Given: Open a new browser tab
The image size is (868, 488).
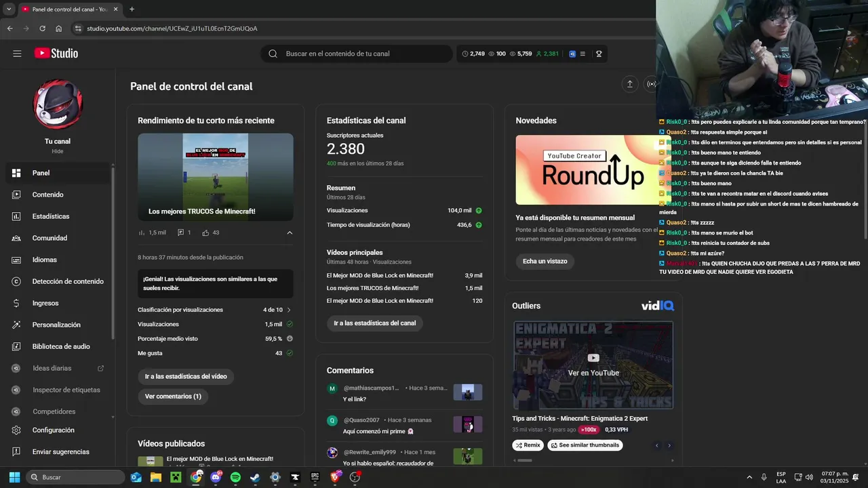Looking at the screenshot, I should 132,9.
